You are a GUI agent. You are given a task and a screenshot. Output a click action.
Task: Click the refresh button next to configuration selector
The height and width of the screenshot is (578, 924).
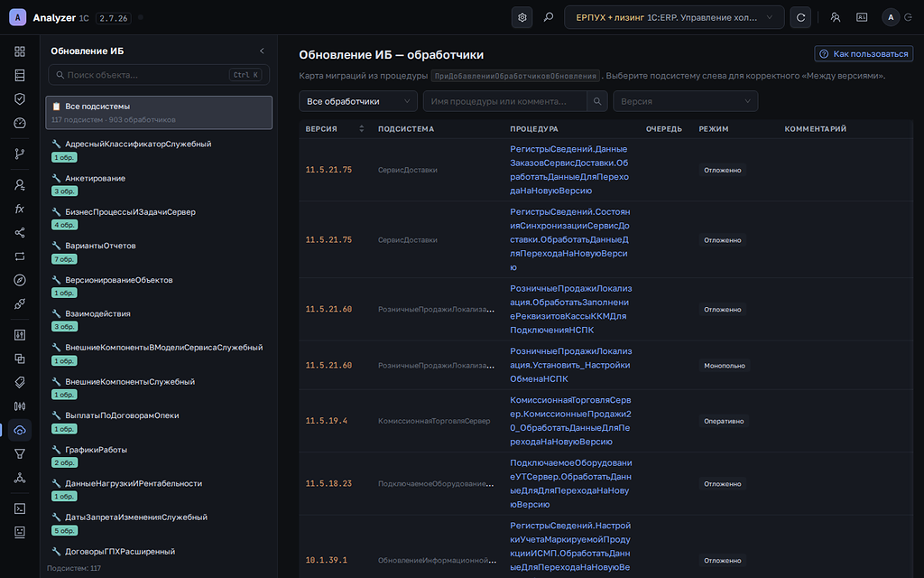click(x=800, y=18)
